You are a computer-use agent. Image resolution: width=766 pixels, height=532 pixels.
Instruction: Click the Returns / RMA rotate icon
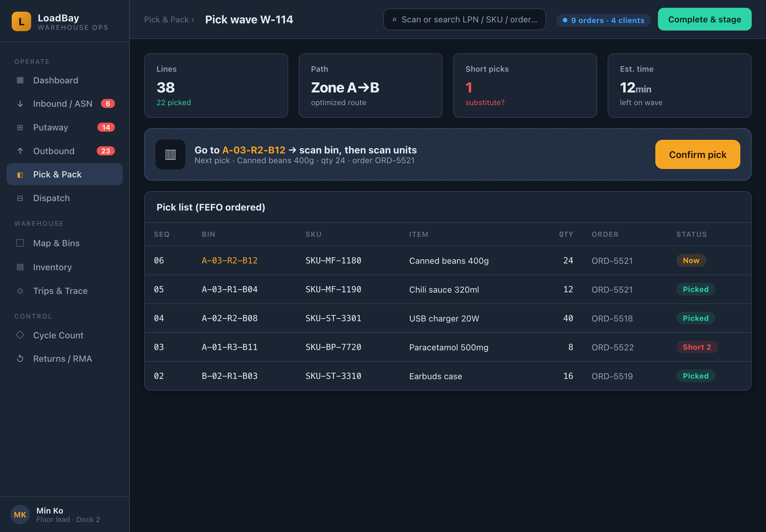click(20, 359)
